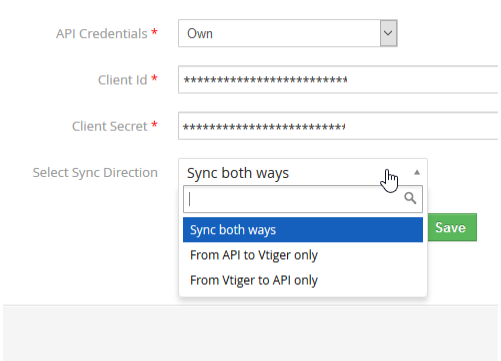
Task: Click the red asterisk beside Client Id
Action: [154, 79]
